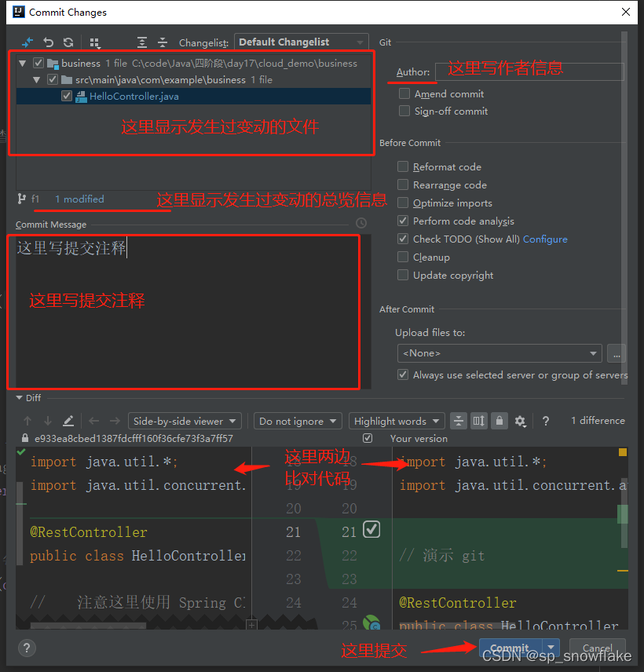Open commit message history clock icon
Screen dimensions: 644x672
(x=361, y=223)
